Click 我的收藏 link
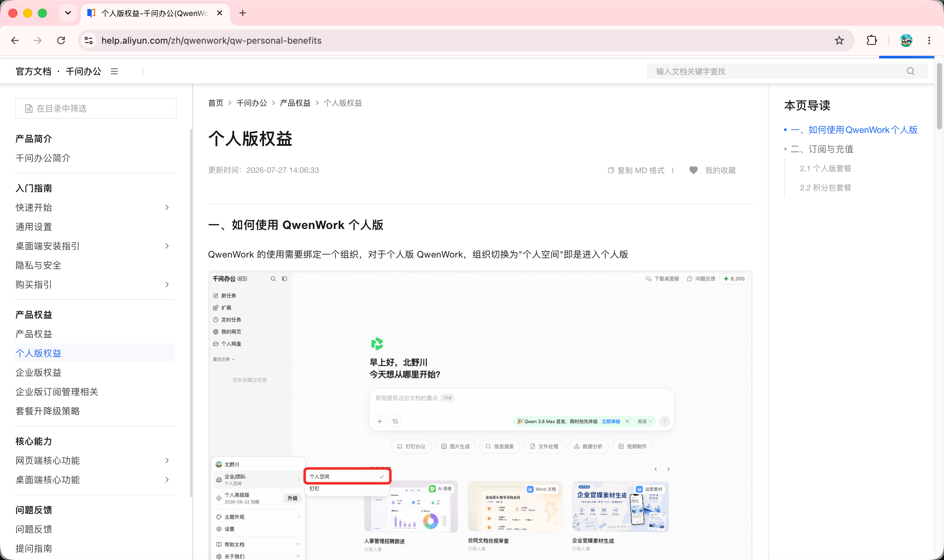Viewport: 944px width, 560px height. [x=720, y=170]
